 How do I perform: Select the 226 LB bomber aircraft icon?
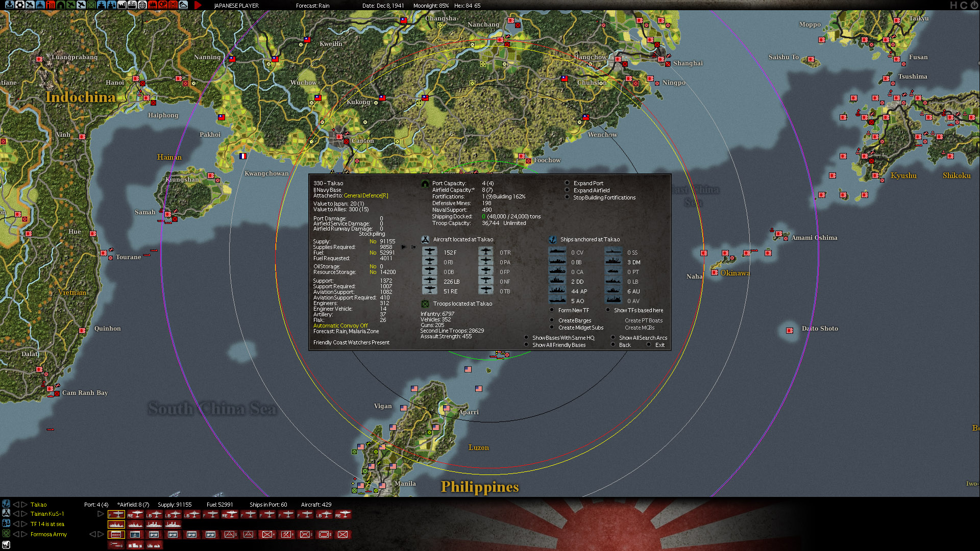click(x=430, y=281)
